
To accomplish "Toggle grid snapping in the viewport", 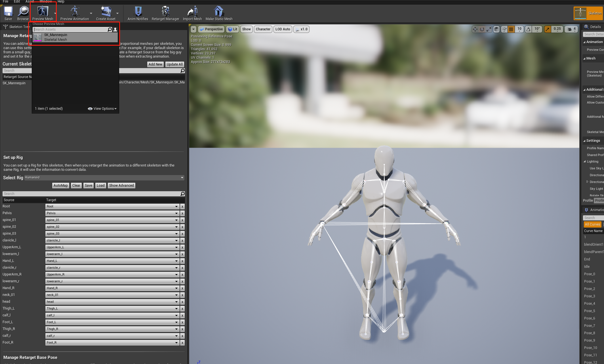I will coord(511,29).
